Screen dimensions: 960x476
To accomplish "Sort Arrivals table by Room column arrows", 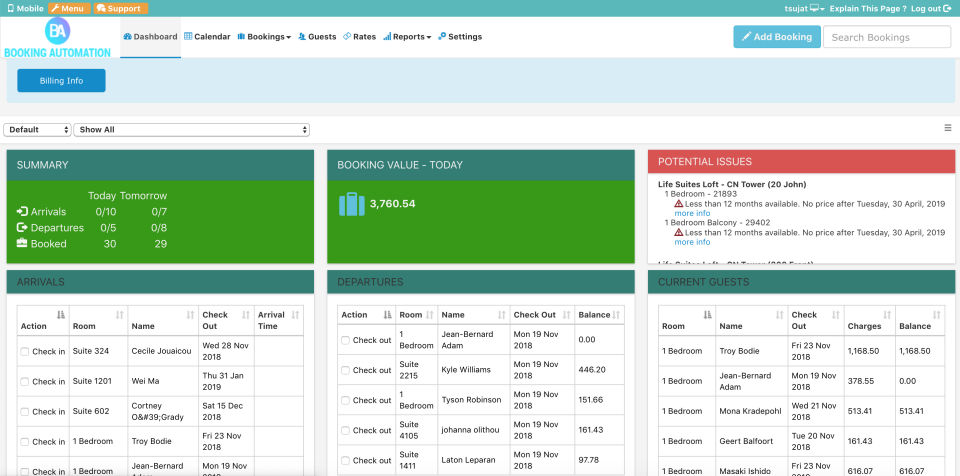I will 119,315.
